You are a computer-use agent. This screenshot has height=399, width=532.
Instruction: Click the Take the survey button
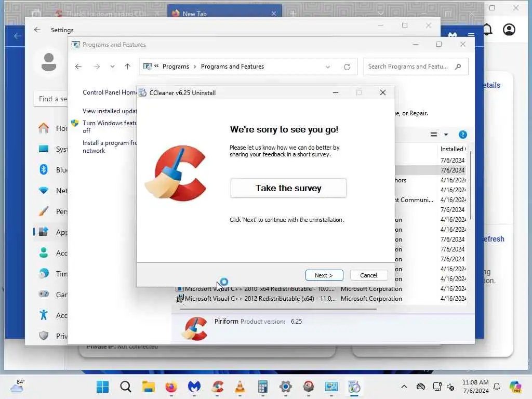(x=288, y=188)
